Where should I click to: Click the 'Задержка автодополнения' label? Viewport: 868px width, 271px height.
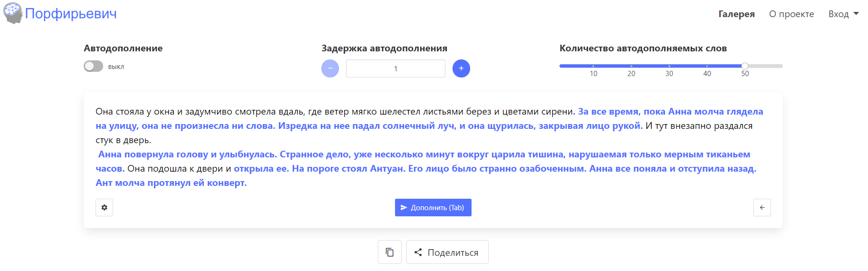384,48
